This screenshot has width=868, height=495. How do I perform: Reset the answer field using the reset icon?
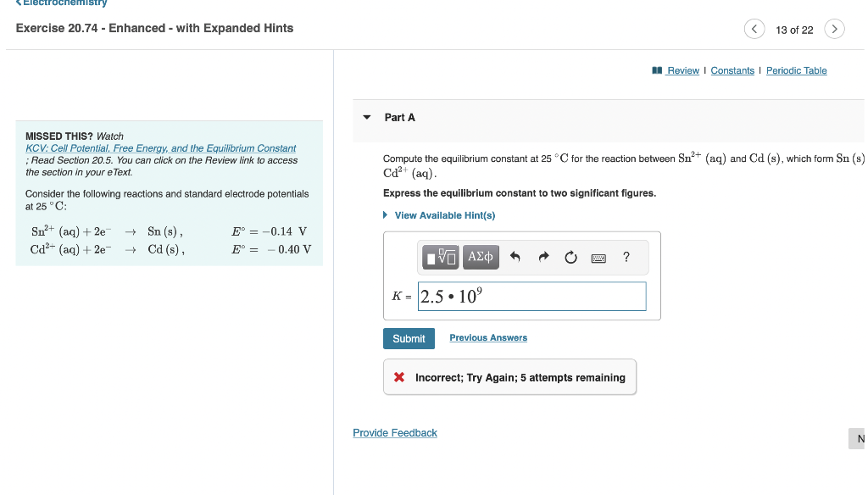(x=570, y=257)
